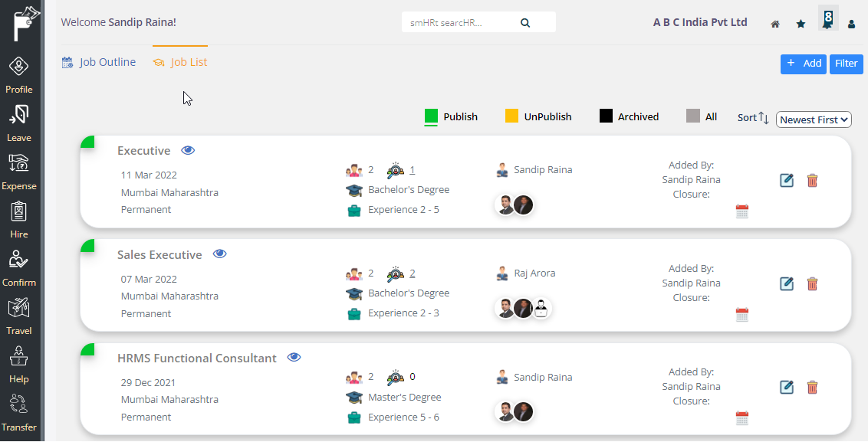Switch to the Job Outline tab
Image resolution: width=868 pixels, height=442 pixels.
point(99,62)
